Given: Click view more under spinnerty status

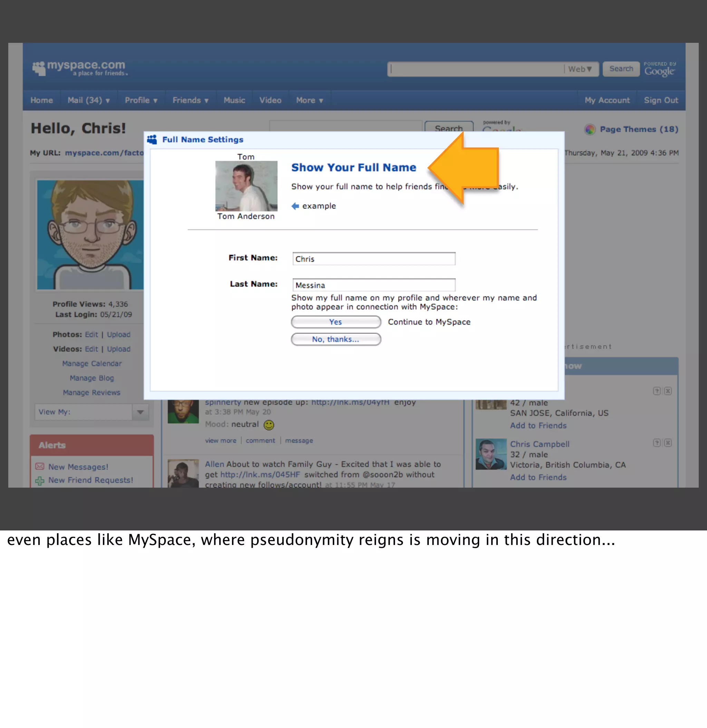Looking at the screenshot, I should 221,441.
